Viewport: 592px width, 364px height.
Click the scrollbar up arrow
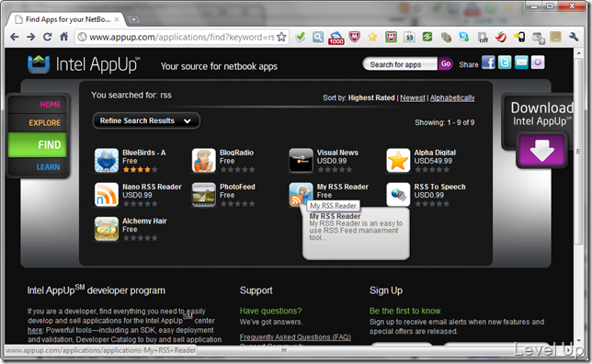tap(578, 53)
